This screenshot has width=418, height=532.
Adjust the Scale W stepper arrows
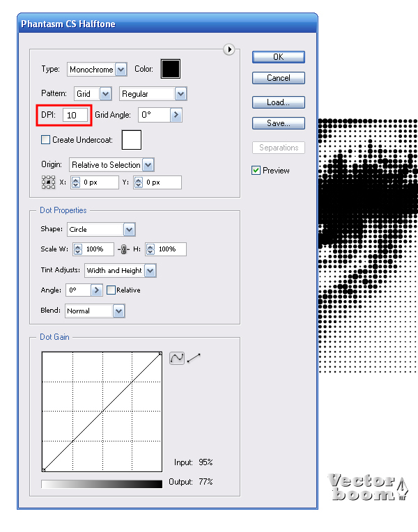(78, 249)
